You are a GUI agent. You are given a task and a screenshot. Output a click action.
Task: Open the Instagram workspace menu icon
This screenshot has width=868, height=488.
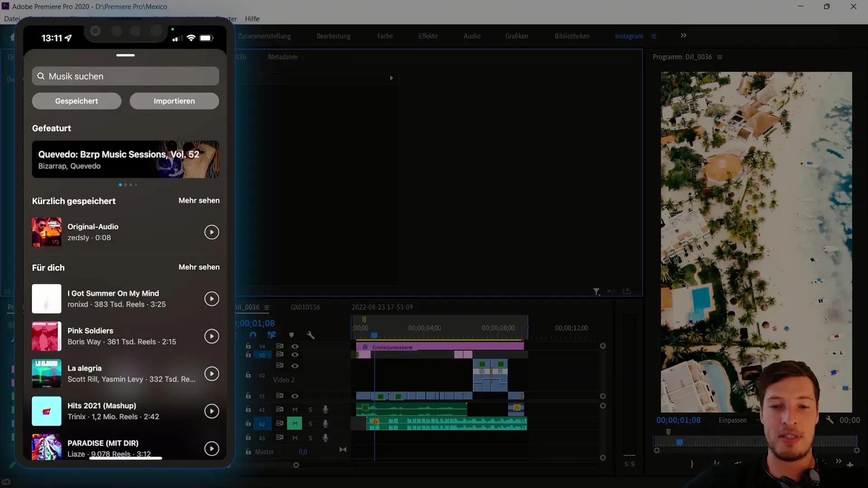pyautogui.click(x=654, y=36)
